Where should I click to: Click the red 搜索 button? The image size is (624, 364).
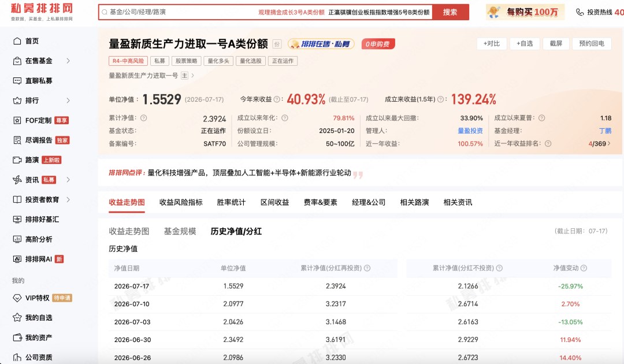[x=451, y=12]
